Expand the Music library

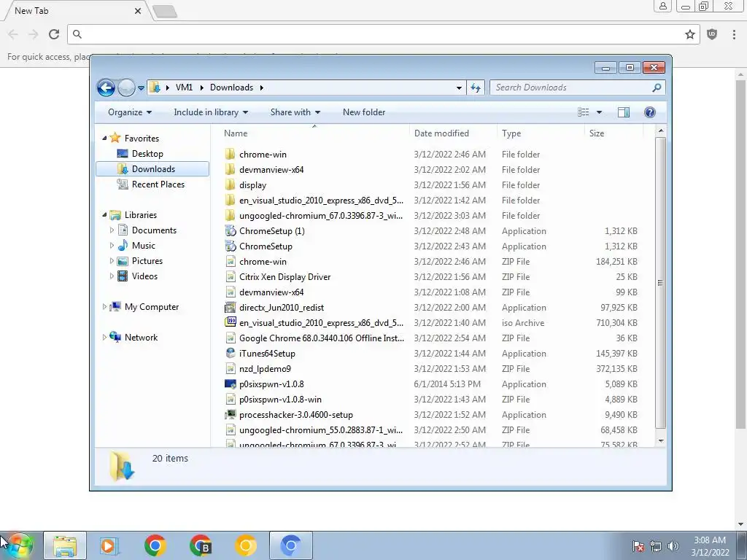pyautogui.click(x=112, y=246)
